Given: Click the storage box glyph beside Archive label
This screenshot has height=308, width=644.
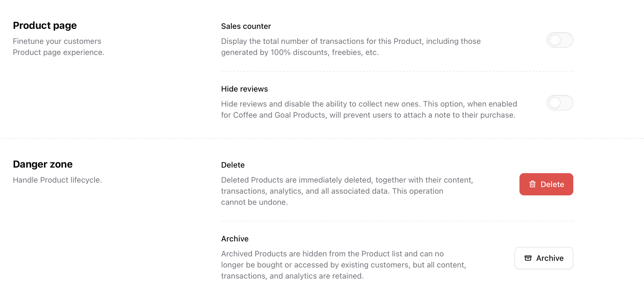Looking at the screenshot, I should 528,258.
